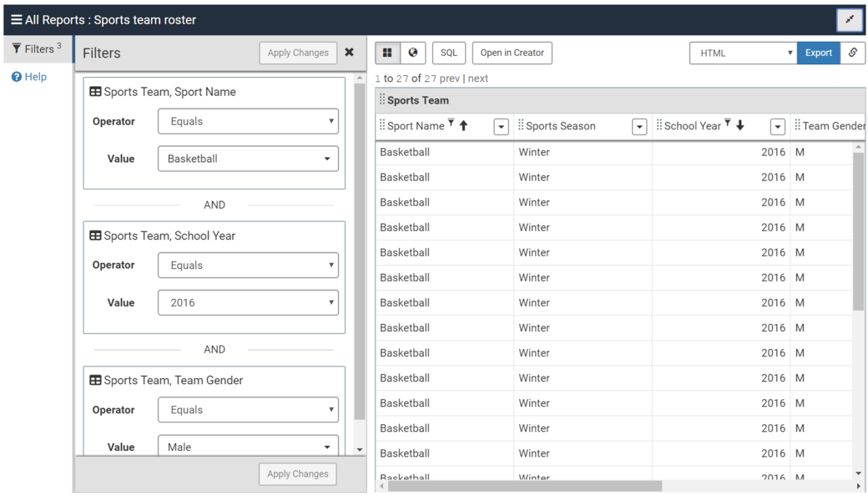Click the collapse fullscreen icon in the title bar
This screenshot has height=496, width=868.
pos(850,20)
